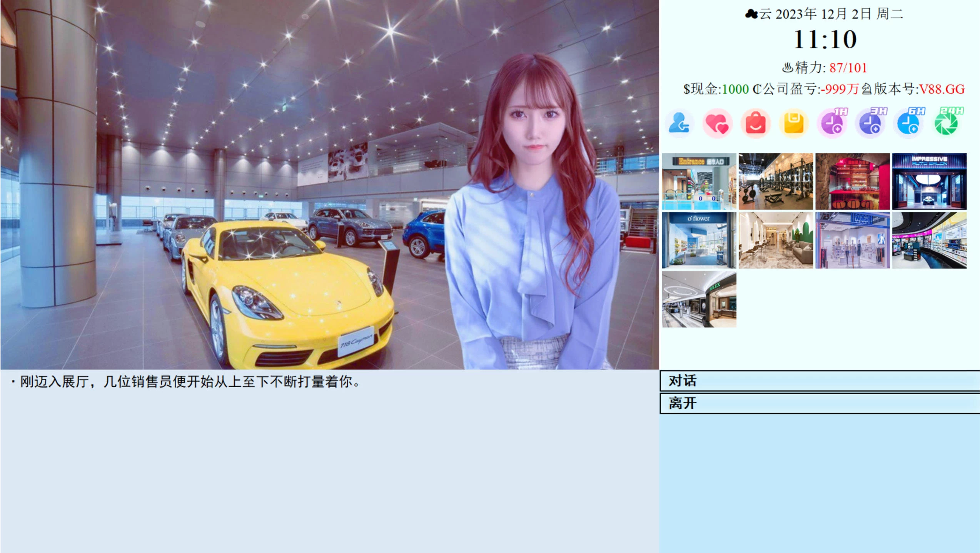
Task: Enter the supermarket via its entrance thumbnail
Action: click(x=699, y=181)
